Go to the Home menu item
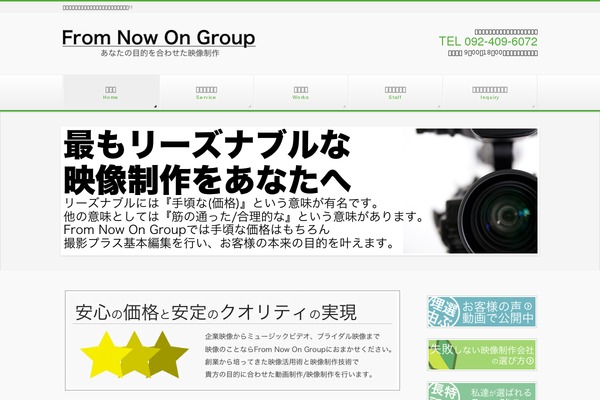The width and height of the screenshot is (600, 400). coord(111,92)
